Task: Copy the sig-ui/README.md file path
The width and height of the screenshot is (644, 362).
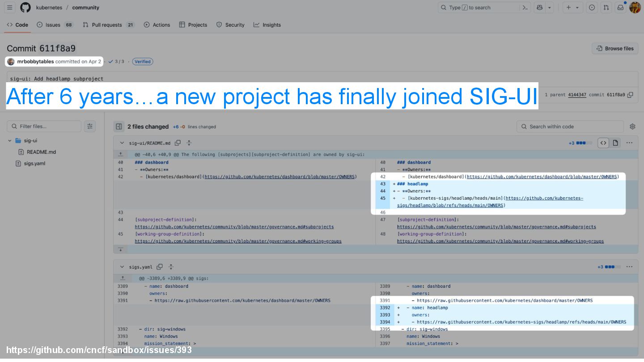Action: (x=178, y=143)
